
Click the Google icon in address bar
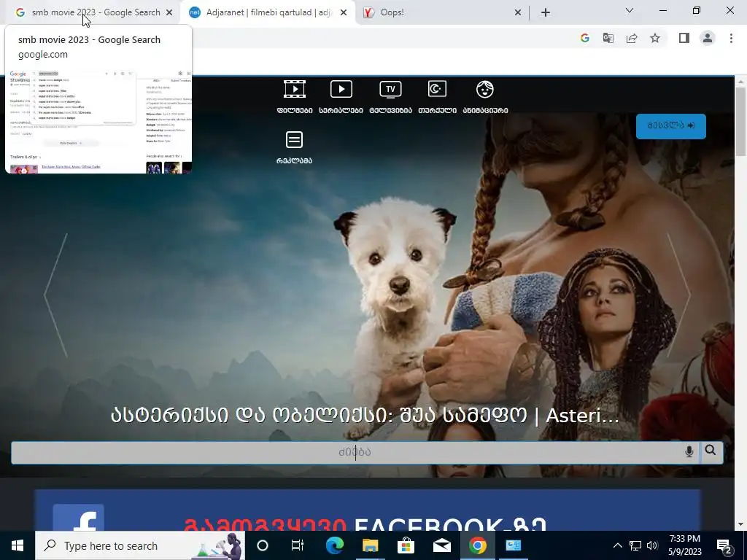[585, 38]
